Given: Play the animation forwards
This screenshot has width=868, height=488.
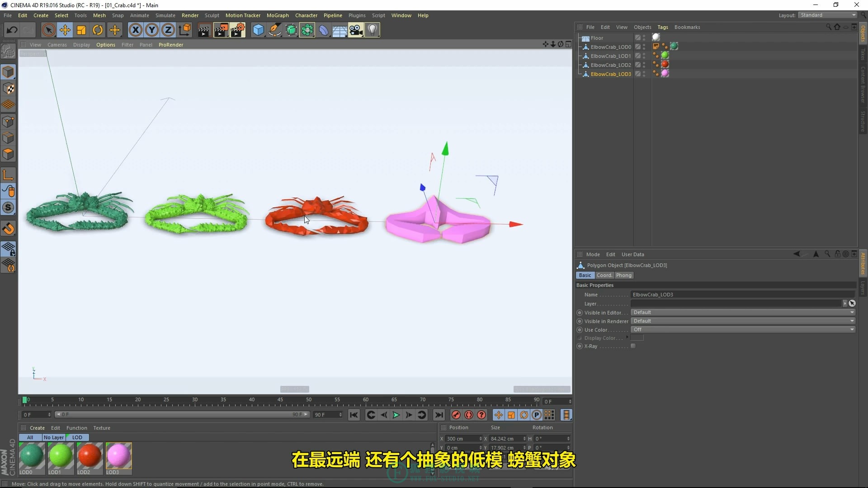Looking at the screenshot, I should click(396, 415).
